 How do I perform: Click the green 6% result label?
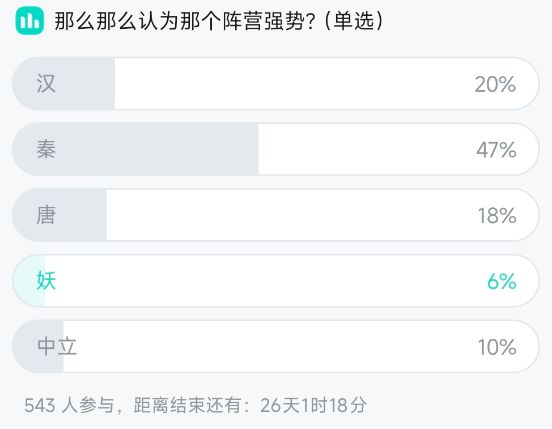point(502,282)
